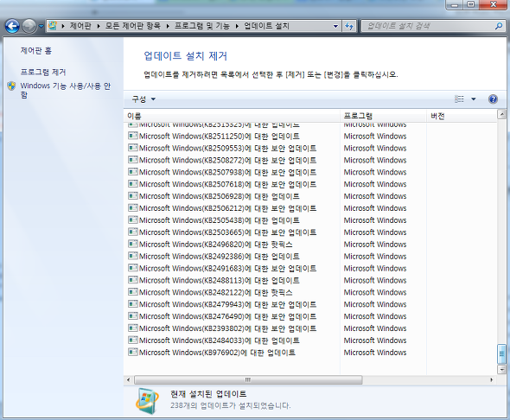Open the view options dropdown arrow
510x420 pixels.
pyautogui.click(x=474, y=99)
